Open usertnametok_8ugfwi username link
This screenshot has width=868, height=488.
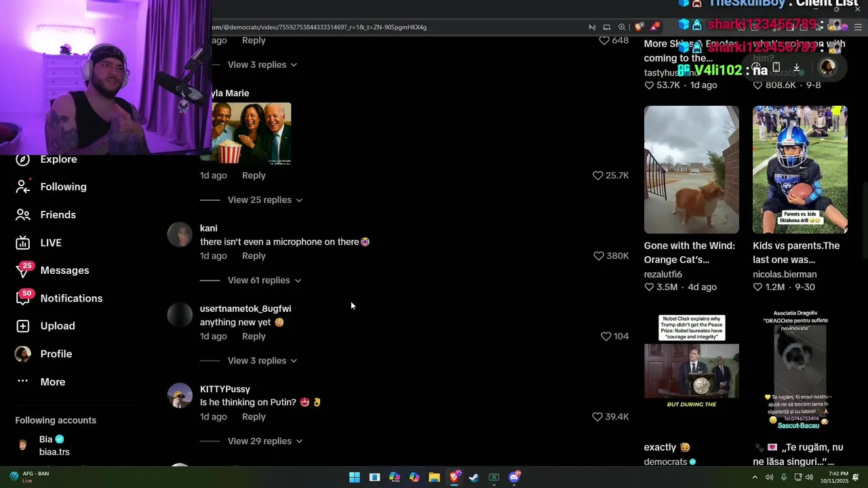tap(245, 308)
